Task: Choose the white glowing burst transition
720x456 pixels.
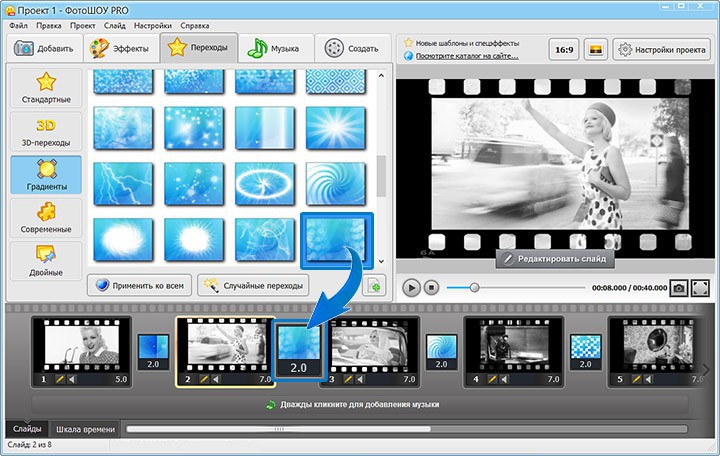Action: [194, 239]
